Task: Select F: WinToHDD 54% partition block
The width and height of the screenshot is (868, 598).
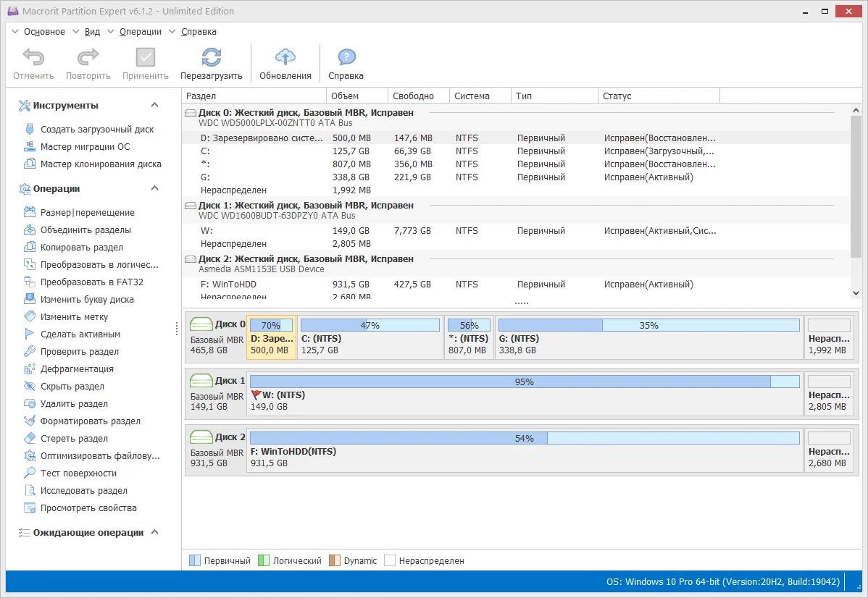Action: coord(525,450)
